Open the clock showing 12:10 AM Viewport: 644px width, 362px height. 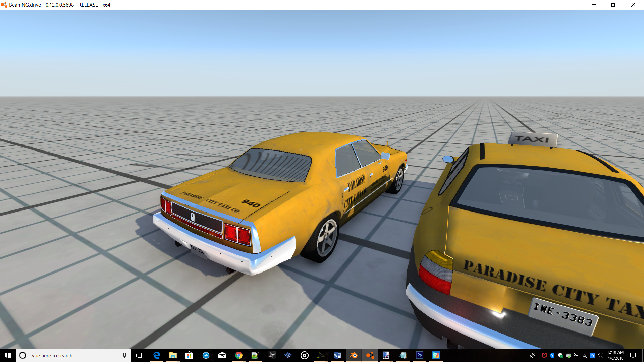pyautogui.click(x=615, y=355)
